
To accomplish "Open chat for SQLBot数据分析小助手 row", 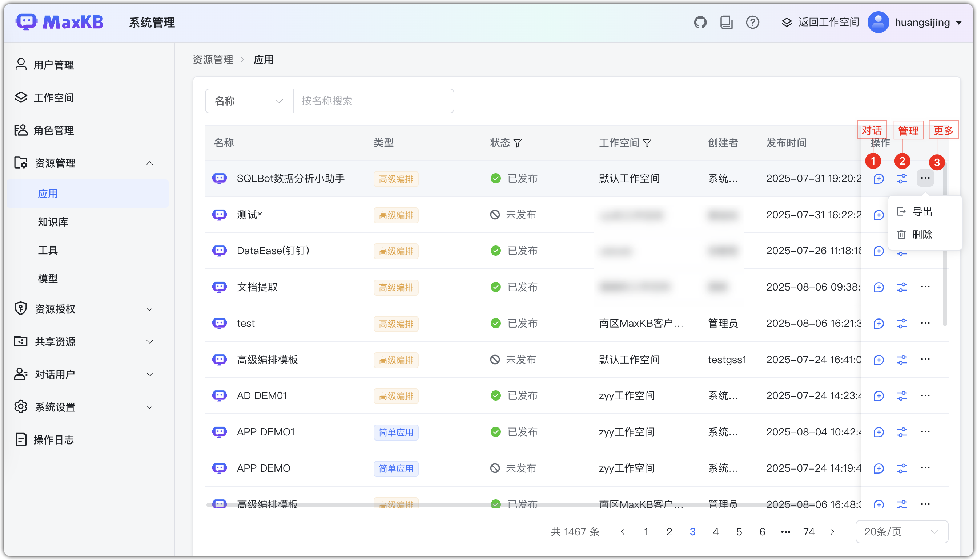I will point(878,178).
